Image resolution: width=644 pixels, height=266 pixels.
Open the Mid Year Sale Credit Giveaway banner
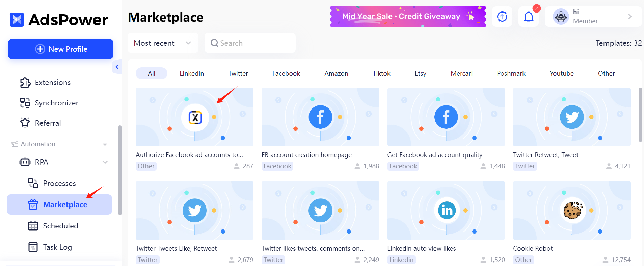[x=407, y=16]
